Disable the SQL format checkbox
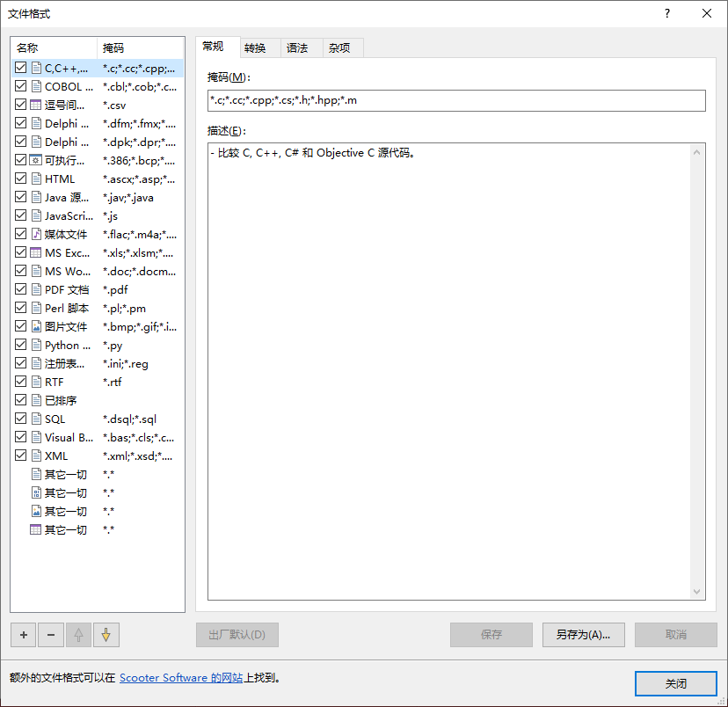The image size is (728, 707). (x=20, y=419)
